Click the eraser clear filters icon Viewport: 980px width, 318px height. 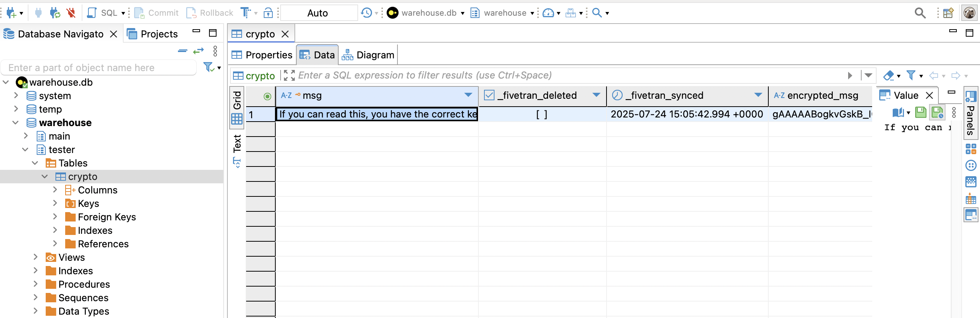click(889, 76)
